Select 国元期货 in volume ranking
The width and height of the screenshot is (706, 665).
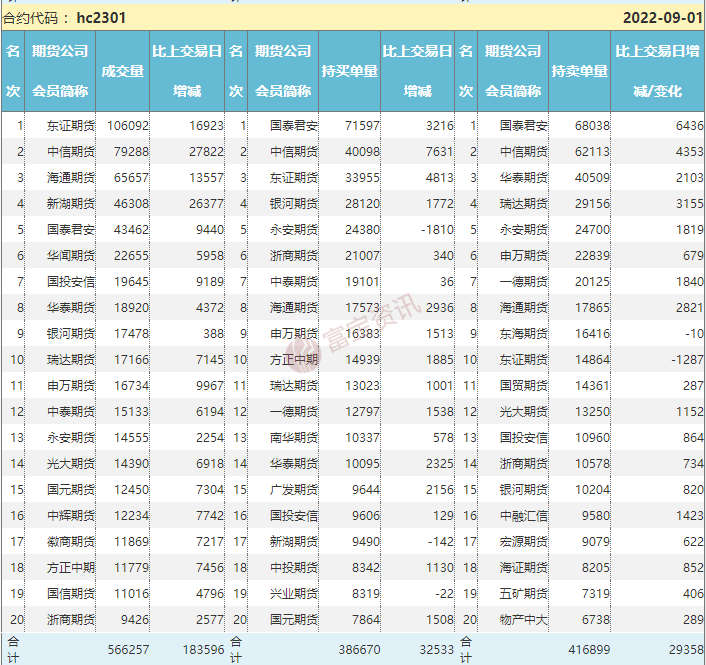[71, 490]
